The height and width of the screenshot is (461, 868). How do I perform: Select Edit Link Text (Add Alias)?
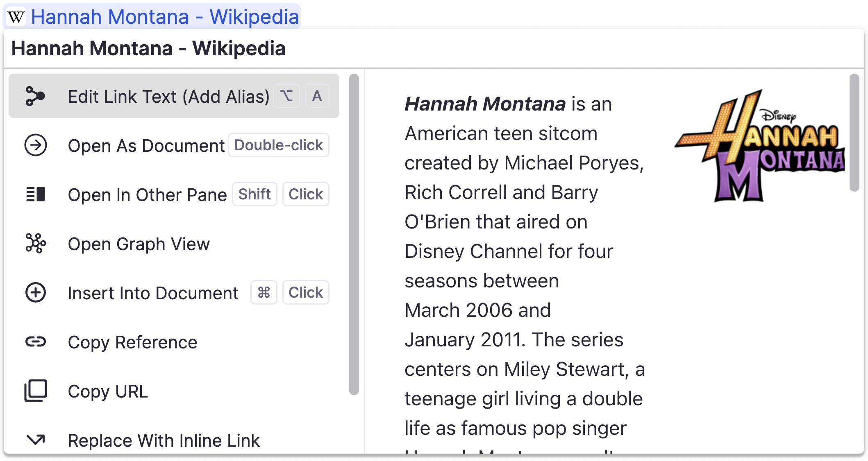click(174, 96)
